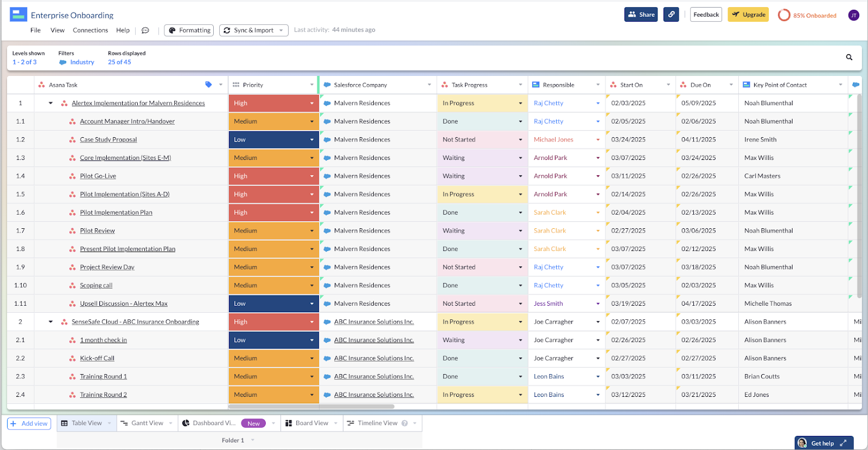This screenshot has width=868, height=450.
Task: Click the Industry filter Salesforce icon
Action: point(63,62)
